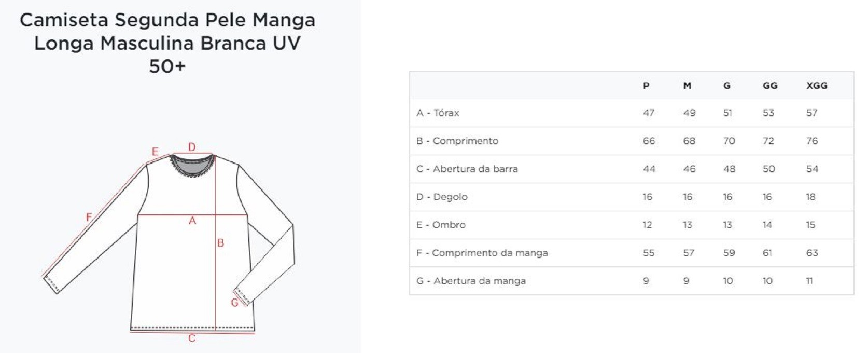
Task: Click the red letter F beside the sleeve
Action: [x=89, y=218]
